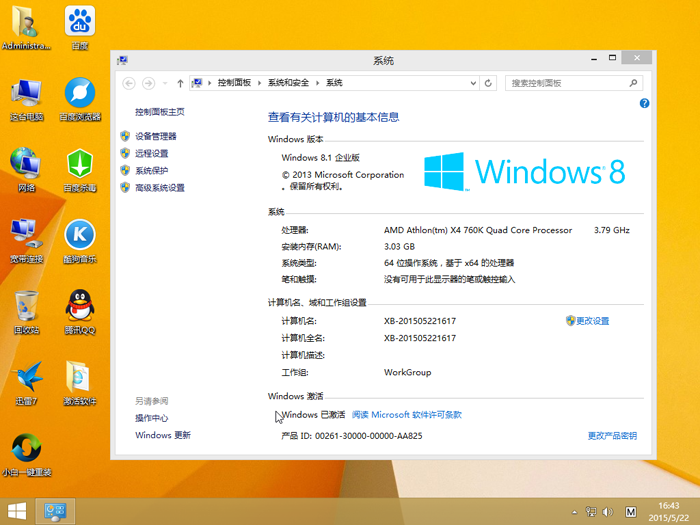Image resolution: width=700 pixels, height=525 pixels.
Task: Open the 迅雷7 Thunder desktop icon
Action: click(26, 383)
